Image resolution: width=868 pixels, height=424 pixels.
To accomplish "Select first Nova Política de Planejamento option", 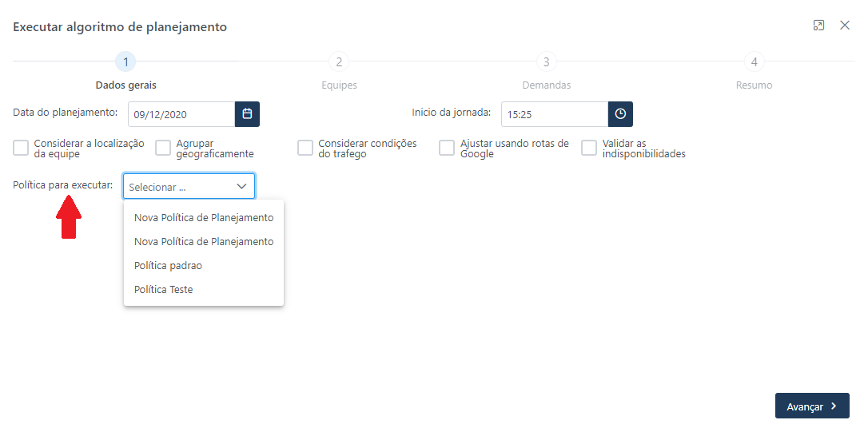I will point(204,218).
